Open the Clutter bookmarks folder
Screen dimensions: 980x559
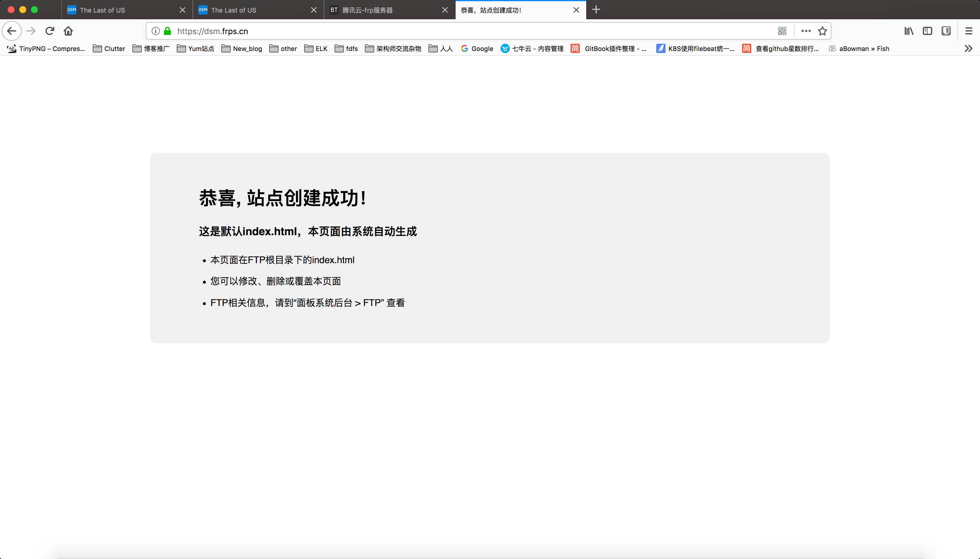[x=109, y=49]
